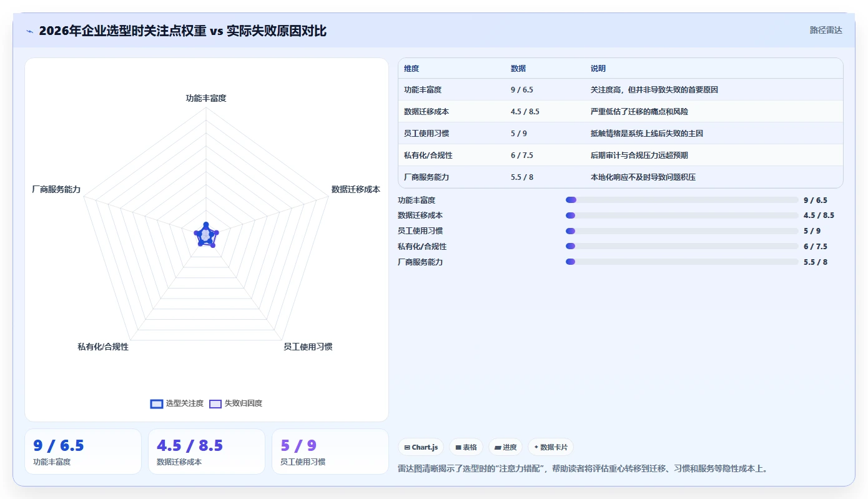Click description 抵触情绪是系统上线后失败的主因

(647, 134)
